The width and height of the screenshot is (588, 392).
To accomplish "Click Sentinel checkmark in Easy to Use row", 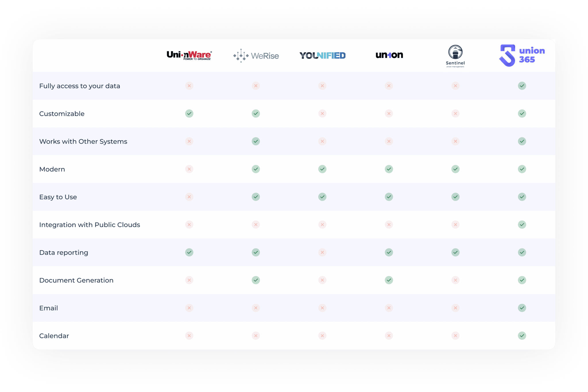I will point(455,197).
